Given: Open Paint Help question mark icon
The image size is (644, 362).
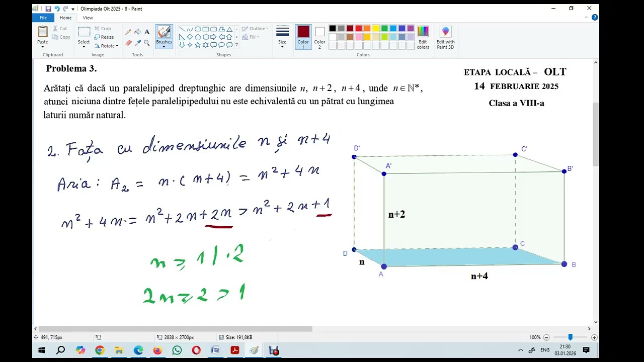Looking at the screenshot, I should pyautogui.click(x=595, y=18).
